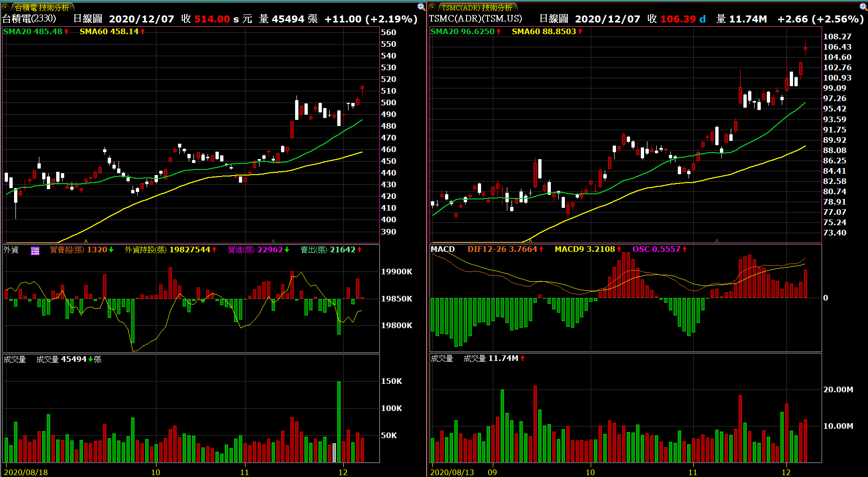Click the zoom magnifier on 台積電 chart
868x477 pixels.
click(421, 7)
